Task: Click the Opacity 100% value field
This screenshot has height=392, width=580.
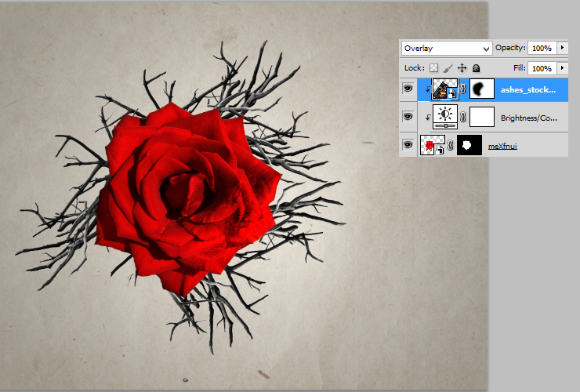Action: click(542, 48)
